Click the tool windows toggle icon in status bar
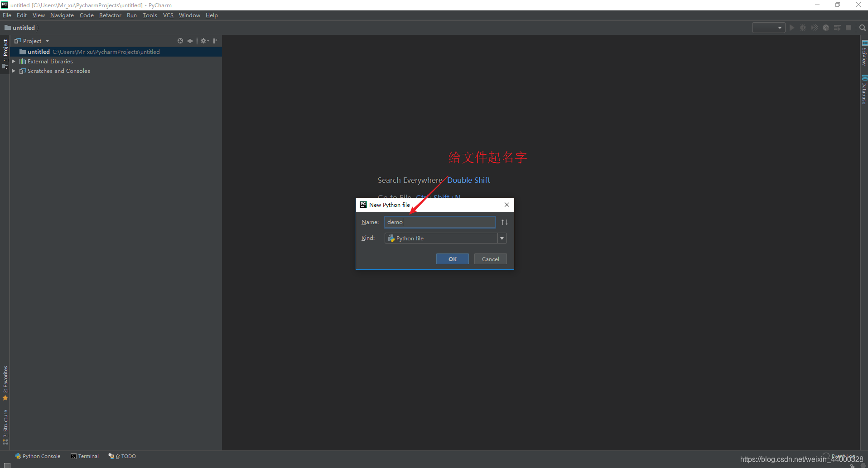The image size is (868, 468). click(x=7, y=465)
